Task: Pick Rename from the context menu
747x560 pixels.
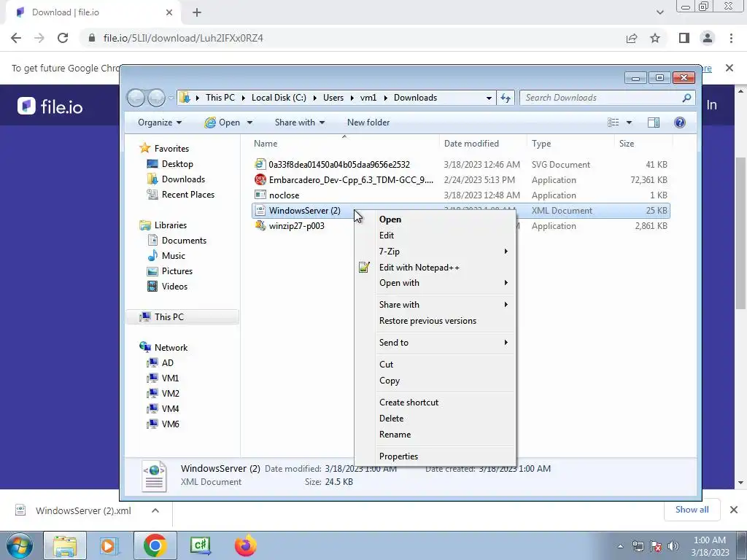Action: coord(395,435)
